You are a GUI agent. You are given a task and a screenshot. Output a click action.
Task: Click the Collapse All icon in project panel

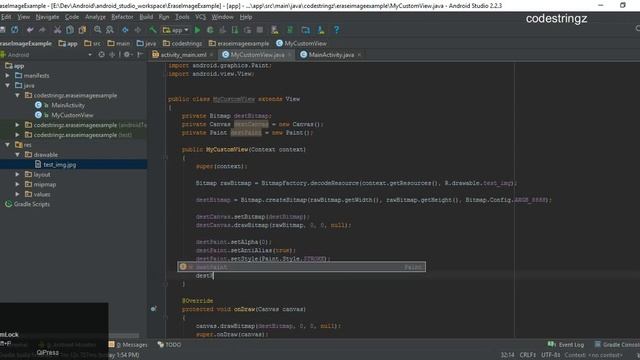click(x=111, y=55)
